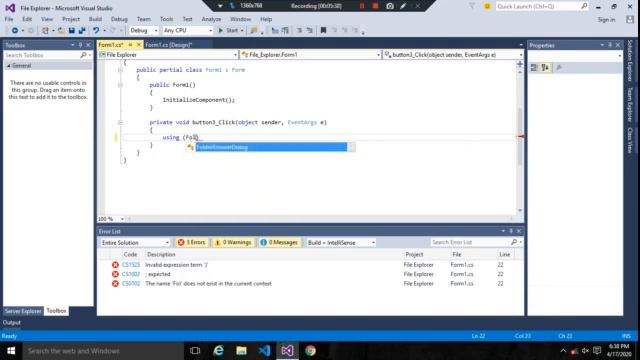Click the Search the web and Windows box
This screenshot has width=640, height=360.
(x=103, y=351)
